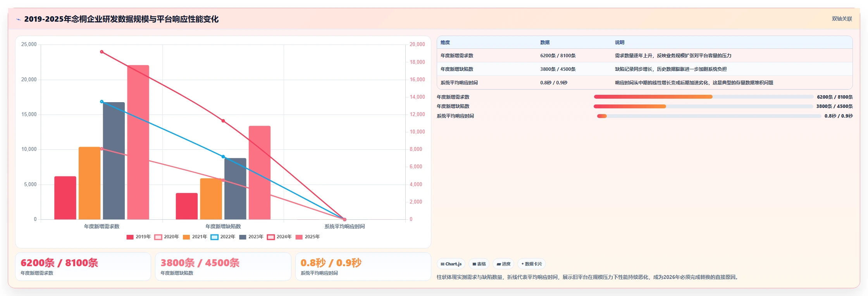Image resolution: width=868 pixels, height=296 pixels.
Task: Click the 系统平均响应时间 progress bar
Action: tap(709, 116)
